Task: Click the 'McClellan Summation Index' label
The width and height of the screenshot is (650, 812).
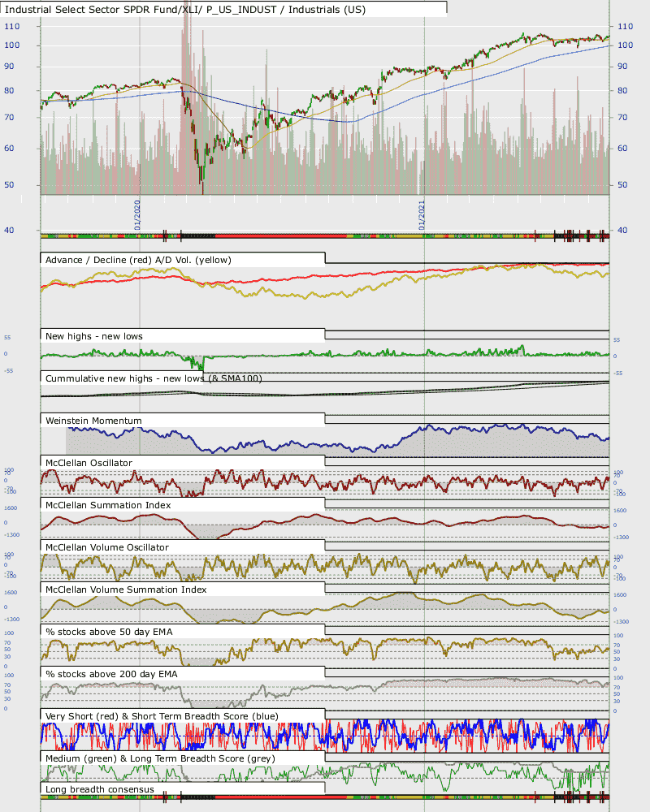Action: click(x=108, y=505)
